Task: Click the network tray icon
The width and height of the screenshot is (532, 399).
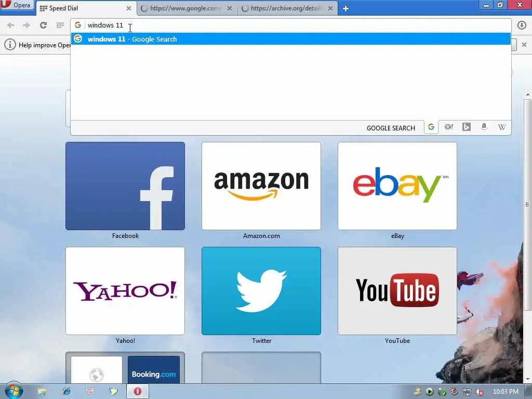Action: (467, 392)
